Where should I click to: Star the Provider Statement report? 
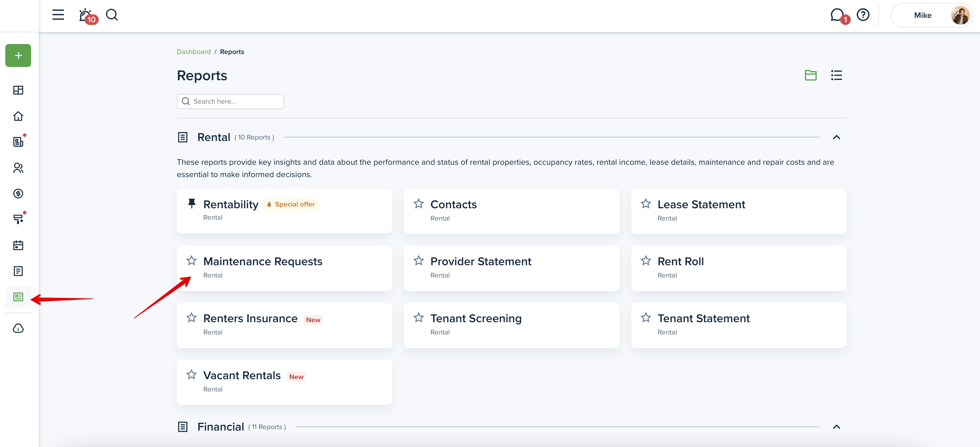point(419,261)
